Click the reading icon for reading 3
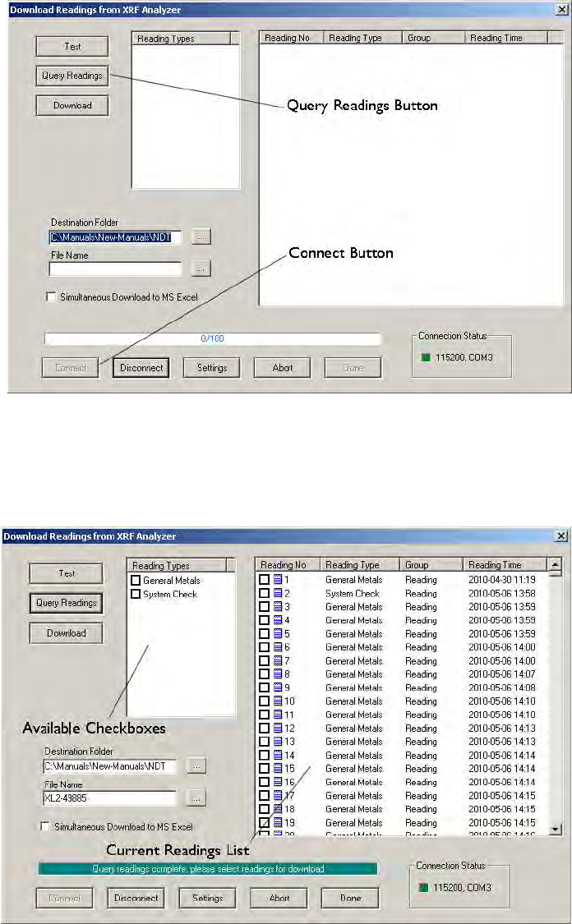 click(x=278, y=607)
